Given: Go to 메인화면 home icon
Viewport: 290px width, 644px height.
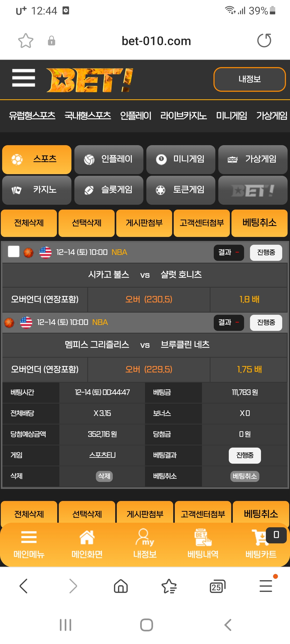Looking at the screenshot, I should click(x=87, y=544).
